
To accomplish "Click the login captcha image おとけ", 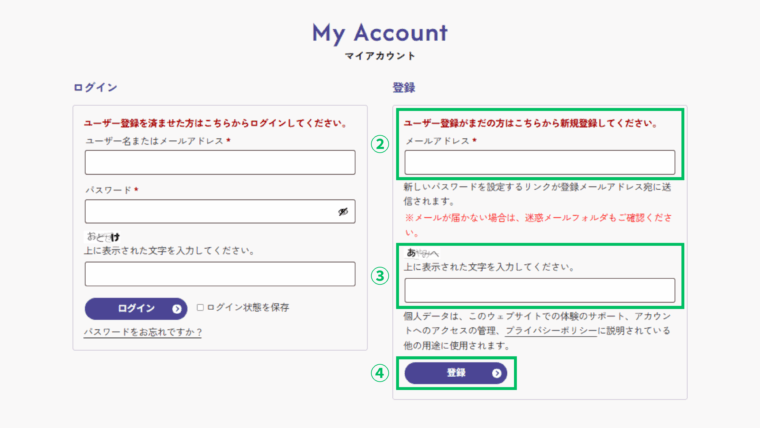I will [104, 236].
